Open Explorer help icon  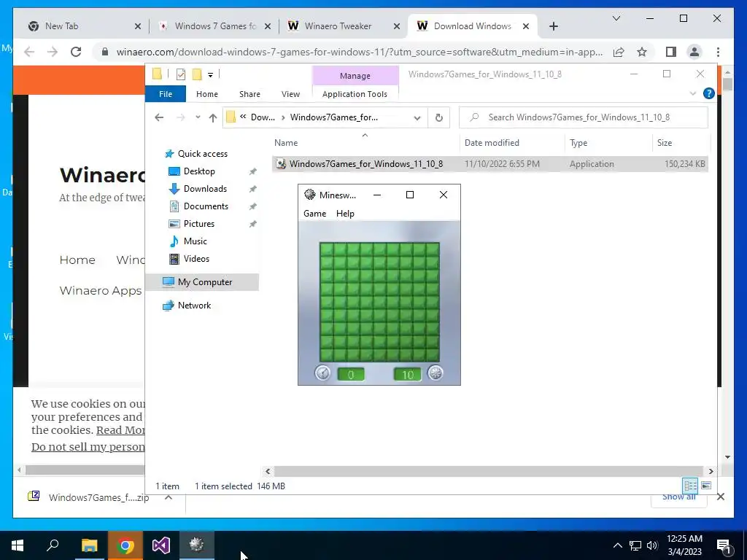pos(708,93)
